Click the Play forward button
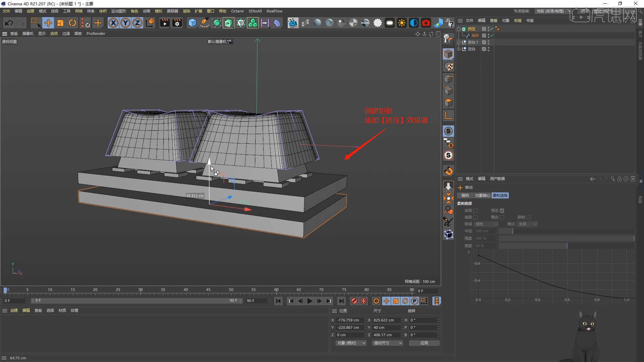 (310, 301)
